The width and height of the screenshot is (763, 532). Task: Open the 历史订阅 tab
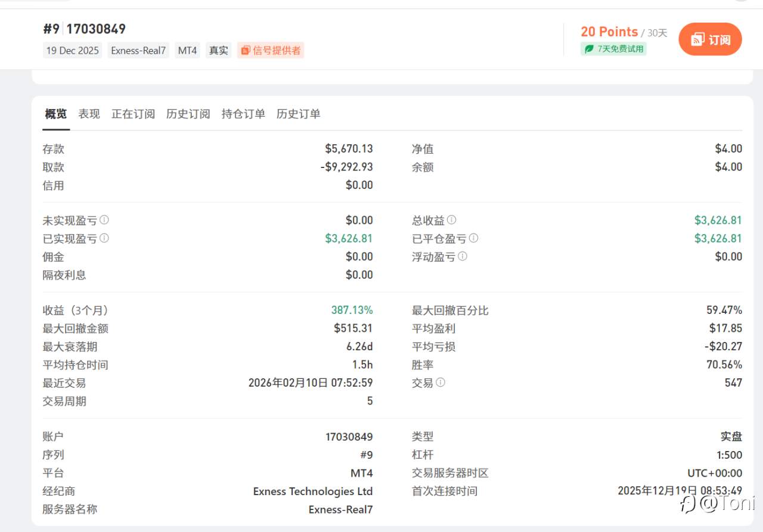coord(188,114)
